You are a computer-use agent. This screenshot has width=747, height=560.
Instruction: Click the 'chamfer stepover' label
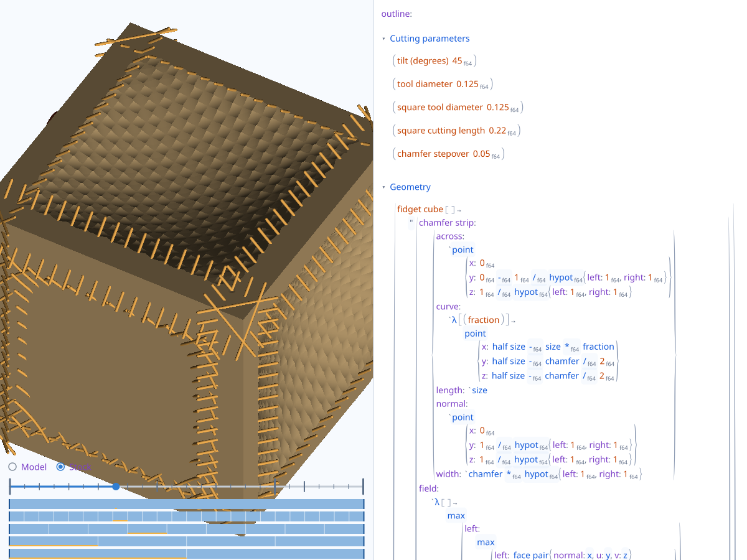tap(433, 154)
